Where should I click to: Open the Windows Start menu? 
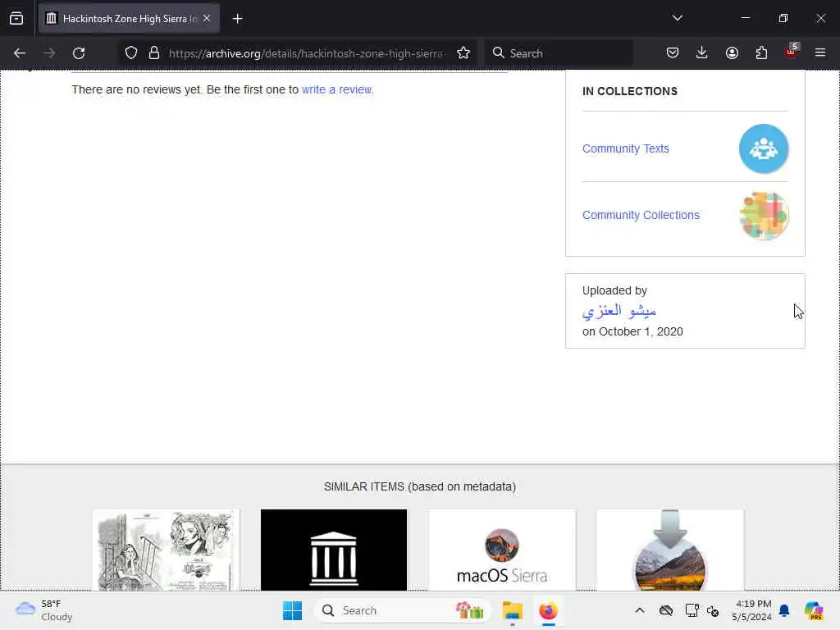coord(293,610)
